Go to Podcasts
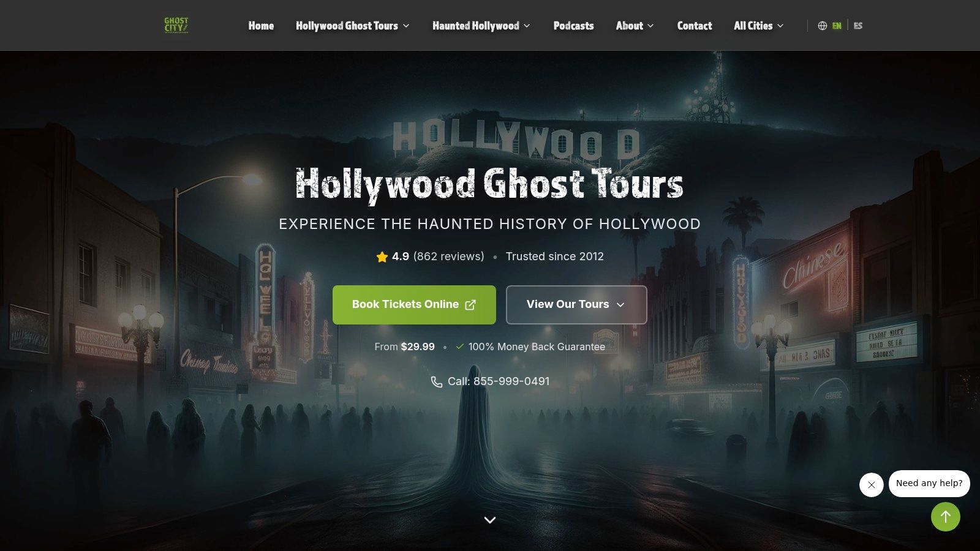Image resolution: width=980 pixels, height=551 pixels. click(x=573, y=26)
